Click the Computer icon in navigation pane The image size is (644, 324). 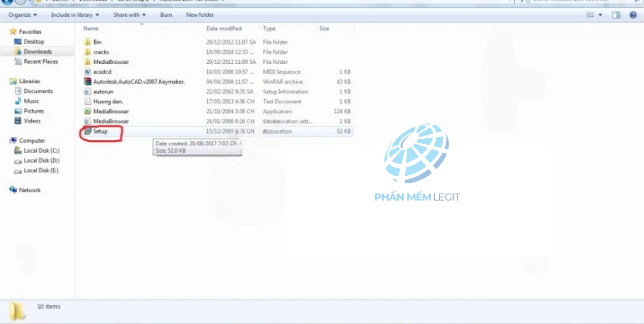tap(13, 141)
